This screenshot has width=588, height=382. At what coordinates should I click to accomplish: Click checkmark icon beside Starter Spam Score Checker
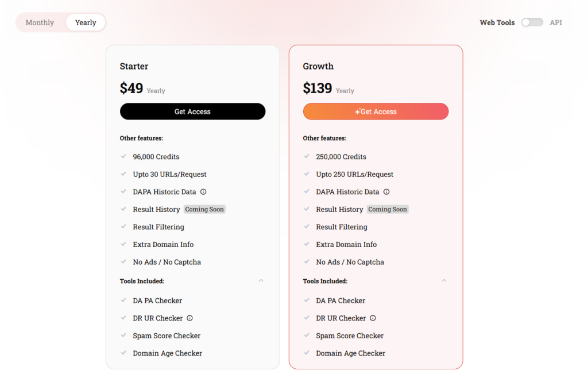[123, 335]
